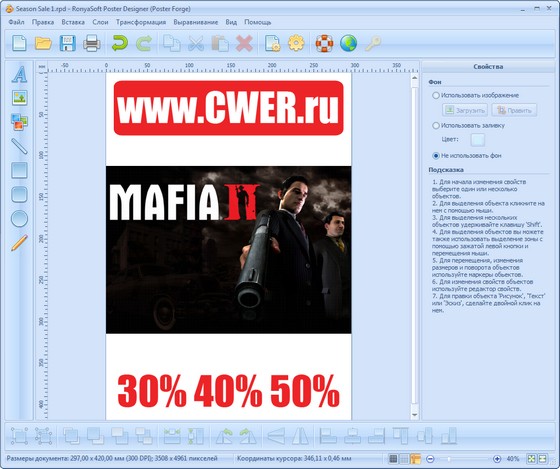Click the select all objects icon in bottom toolbar
This screenshot has height=469, width=560.
coord(19,436)
